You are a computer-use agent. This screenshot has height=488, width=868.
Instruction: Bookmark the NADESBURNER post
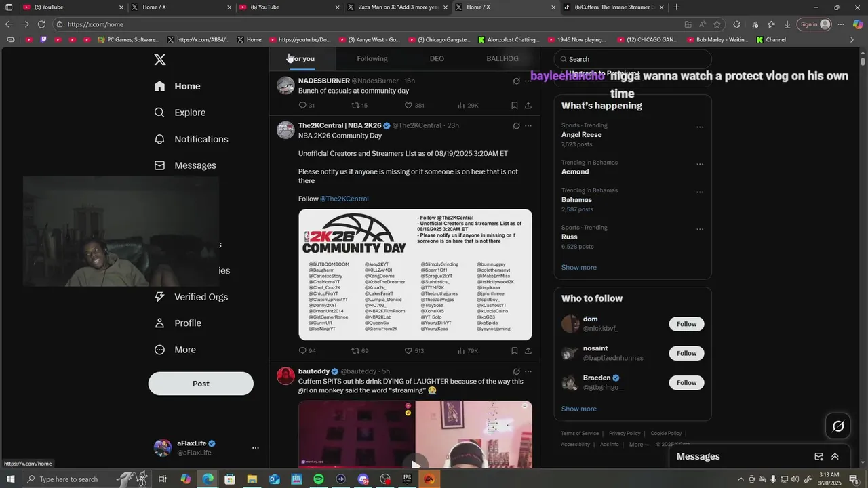click(x=515, y=106)
